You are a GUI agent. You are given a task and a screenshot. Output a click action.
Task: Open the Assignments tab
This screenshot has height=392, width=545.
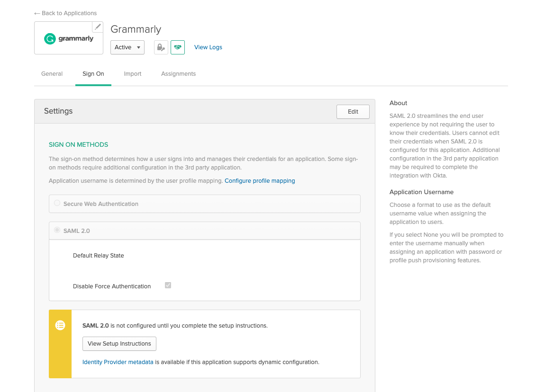coord(178,74)
